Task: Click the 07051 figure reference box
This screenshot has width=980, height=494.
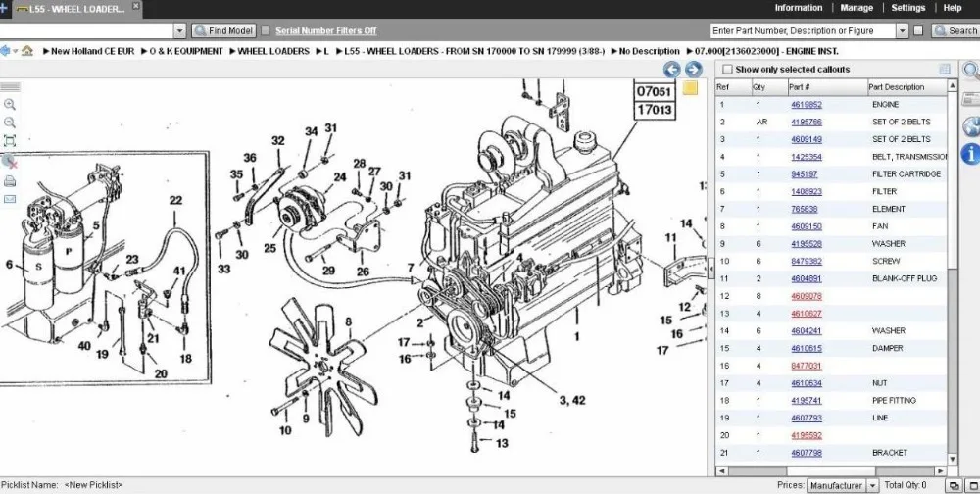Action: tap(654, 92)
